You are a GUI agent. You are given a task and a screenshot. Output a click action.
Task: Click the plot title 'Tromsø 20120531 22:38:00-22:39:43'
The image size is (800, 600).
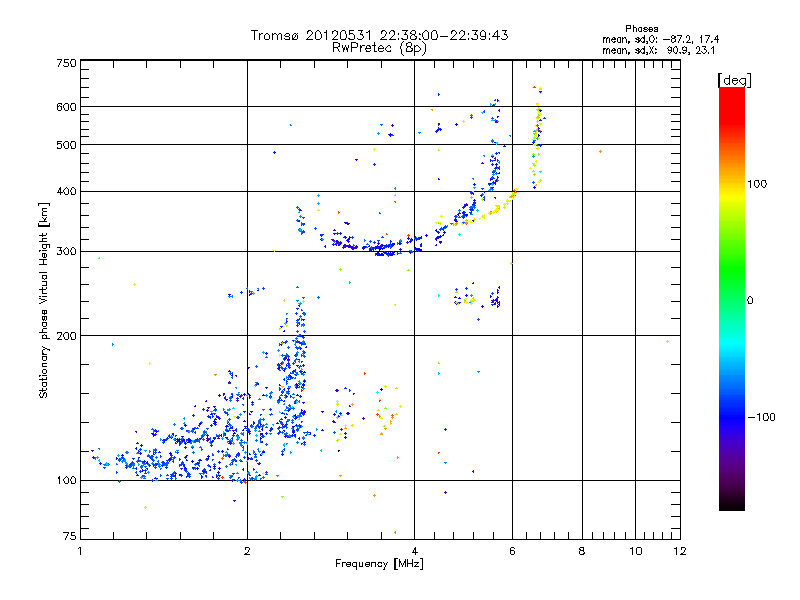(379, 35)
